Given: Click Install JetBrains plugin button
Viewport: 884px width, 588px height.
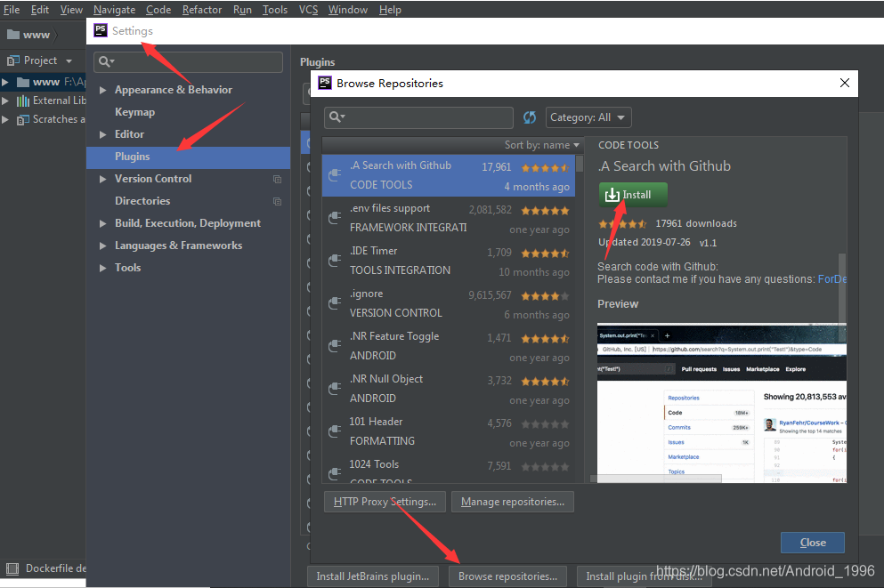Looking at the screenshot, I should 373,576.
